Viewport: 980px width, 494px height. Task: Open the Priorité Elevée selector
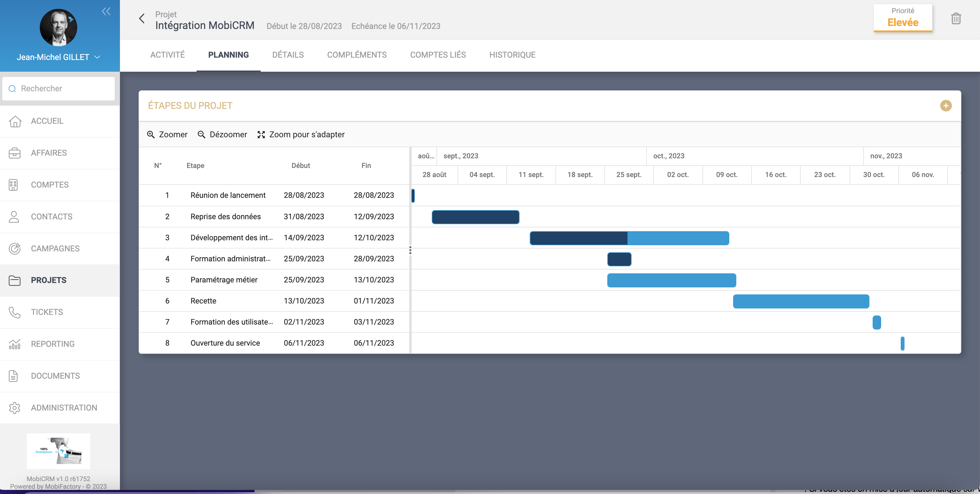(902, 18)
